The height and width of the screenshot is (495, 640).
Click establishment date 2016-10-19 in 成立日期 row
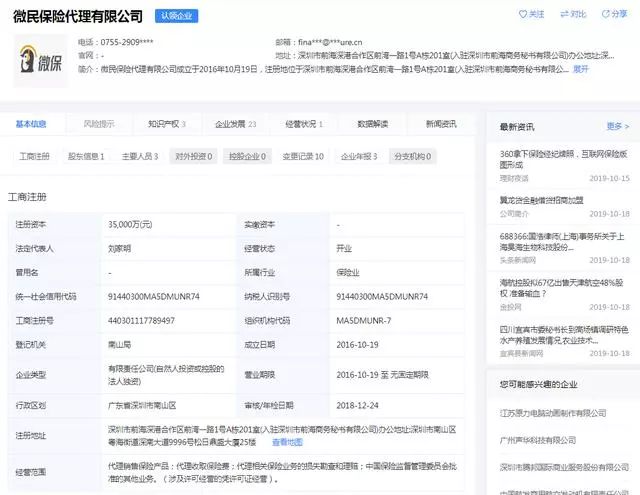tap(357, 345)
